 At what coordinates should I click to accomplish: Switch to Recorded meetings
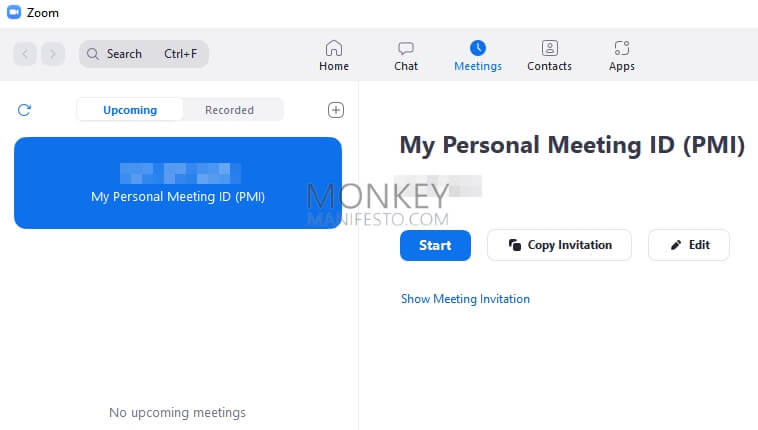(x=230, y=110)
